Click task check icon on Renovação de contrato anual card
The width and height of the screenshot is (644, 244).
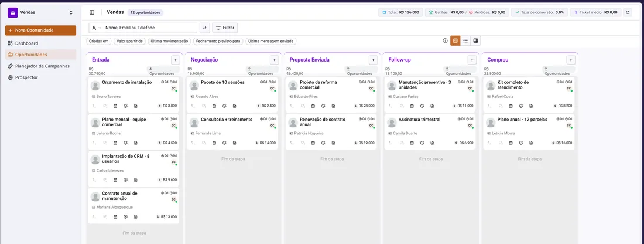point(323,143)
